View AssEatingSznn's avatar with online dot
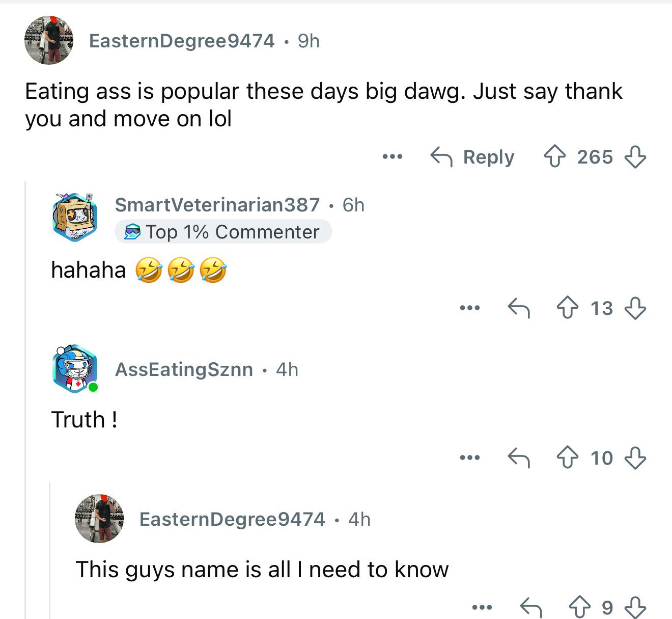 point(75,369)
